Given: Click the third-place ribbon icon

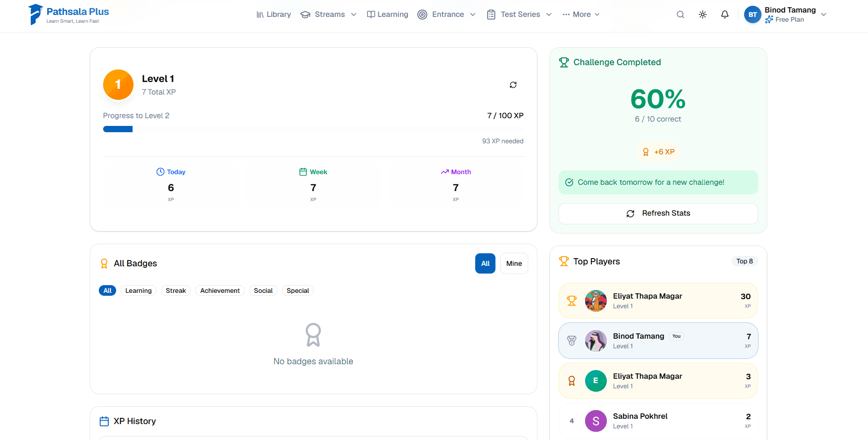Looking at the screenshot, I should [x=572, y=381].
